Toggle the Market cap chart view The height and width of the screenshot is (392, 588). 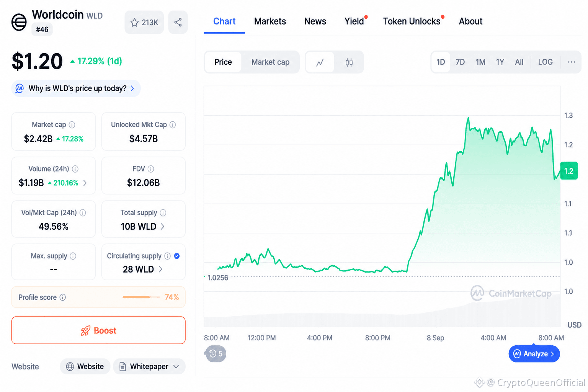point(270,62)
